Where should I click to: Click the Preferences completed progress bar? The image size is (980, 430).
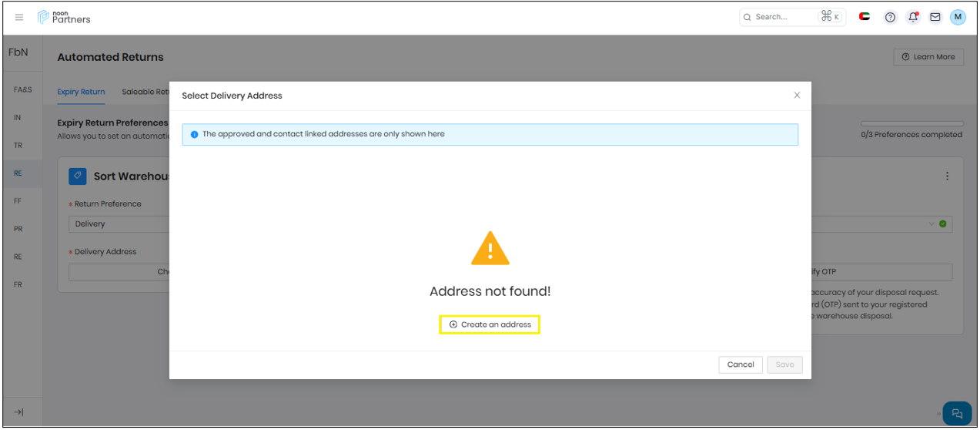pyautogui.click(x=911, y=123)
